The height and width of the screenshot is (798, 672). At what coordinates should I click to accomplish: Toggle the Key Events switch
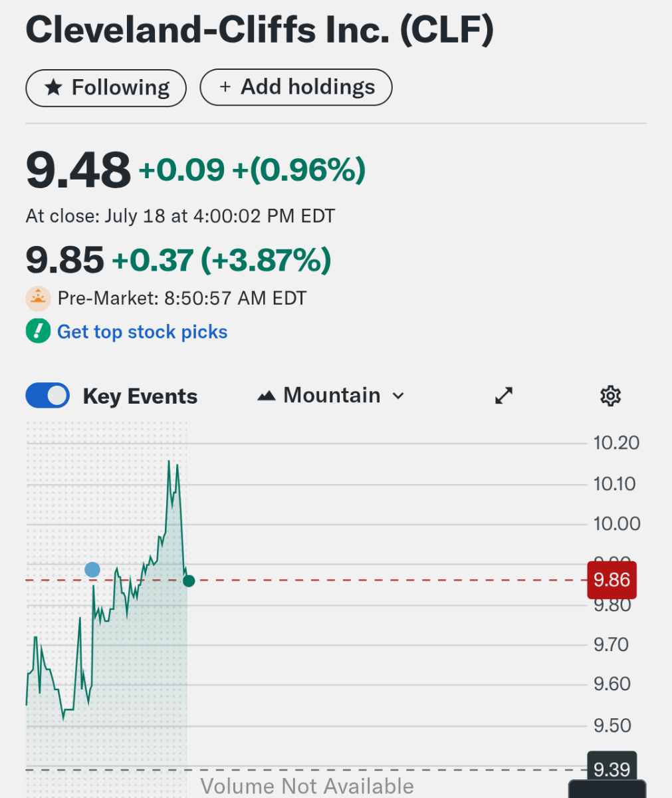[x=48, y=396]
